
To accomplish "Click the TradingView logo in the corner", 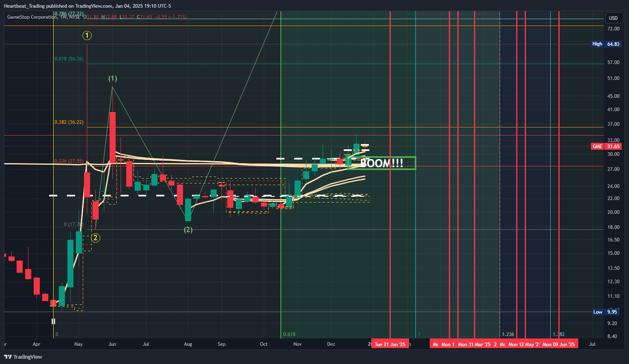I will tap(23, 357).
